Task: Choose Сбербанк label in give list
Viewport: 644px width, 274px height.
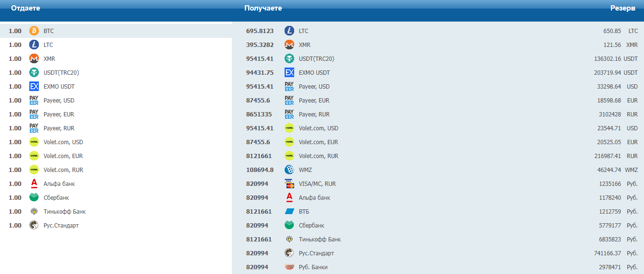Action: (56, 198)
